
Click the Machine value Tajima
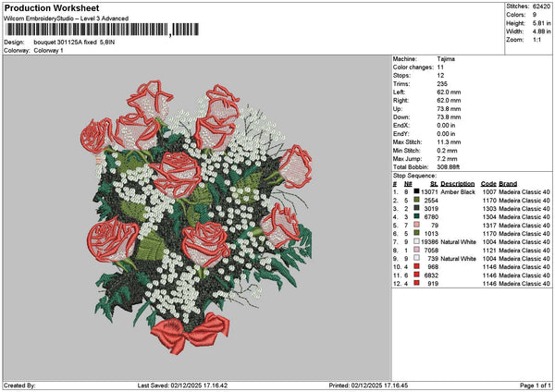tap(446, 59)
